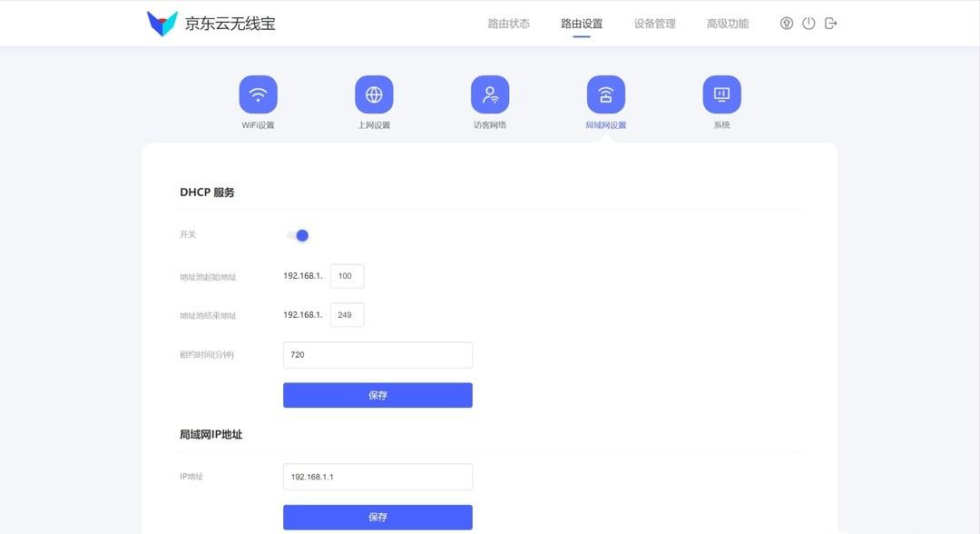980x534 pixels.
Task: Toggle the DHCP 服务 switch off
Action: click(x=300, y=234)
